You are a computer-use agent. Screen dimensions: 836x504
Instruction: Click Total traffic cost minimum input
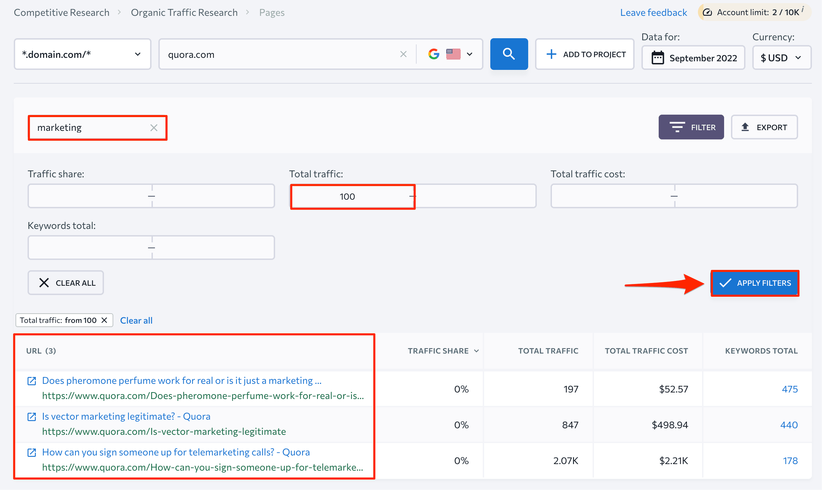[613, 196]
